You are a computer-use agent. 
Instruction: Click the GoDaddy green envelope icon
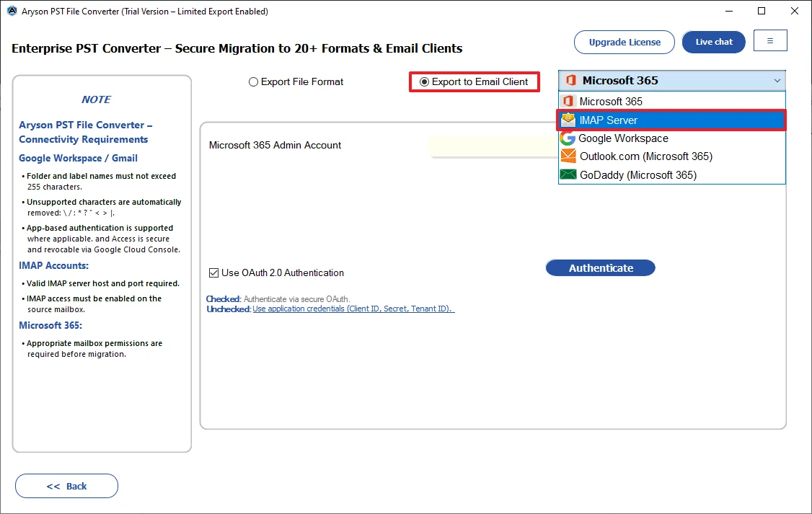(x=568, y=174)
